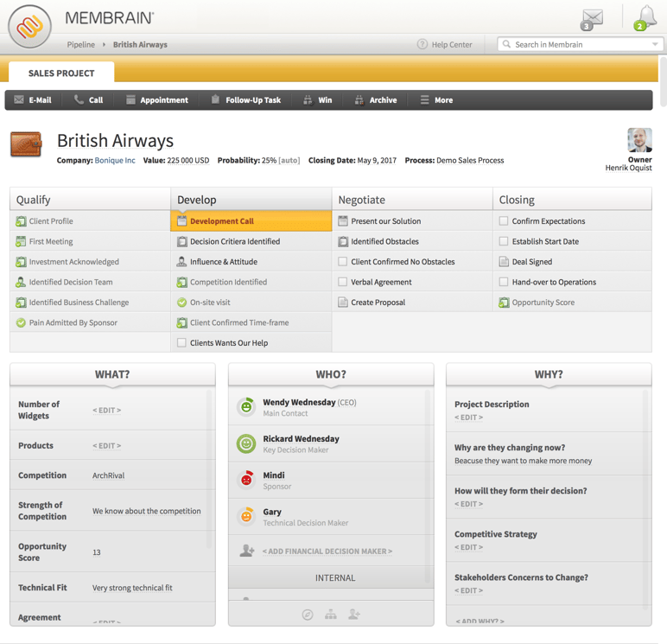
Task: Click the Pipeline breadcrumb link
Action: click(81, 44)
